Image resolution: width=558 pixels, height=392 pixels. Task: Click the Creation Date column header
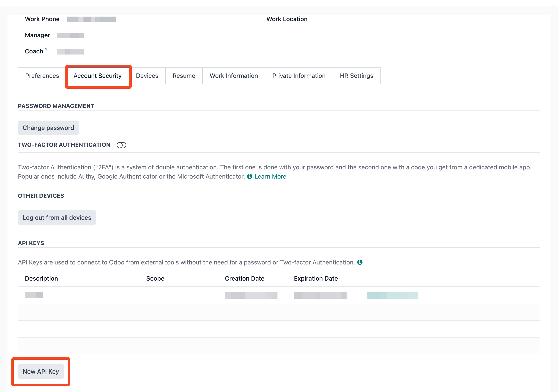coord(245,278)
